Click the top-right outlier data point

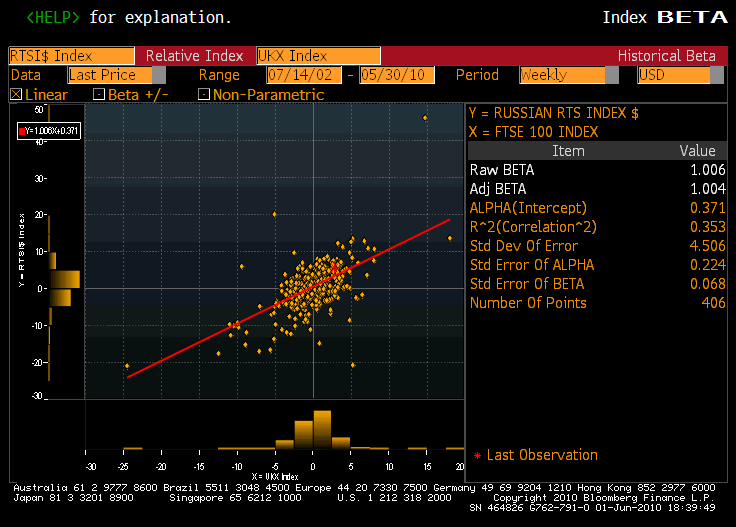point(425,118)
